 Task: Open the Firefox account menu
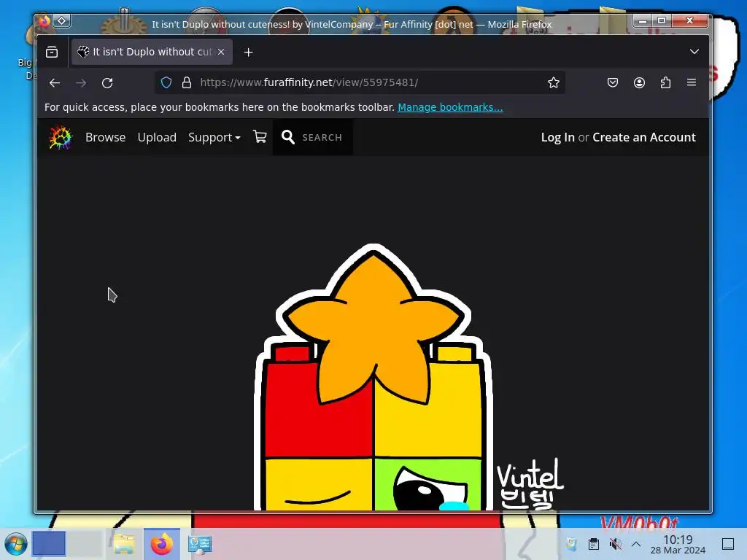click(x=639, y=83)
